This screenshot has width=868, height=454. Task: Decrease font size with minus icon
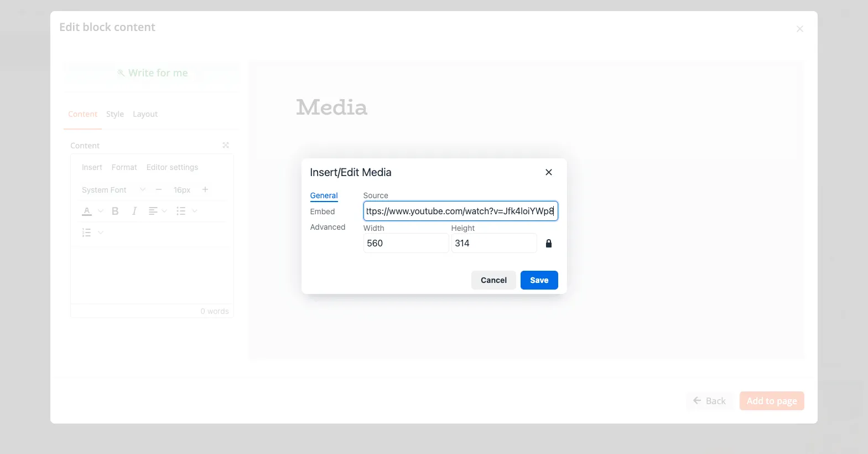click(159, 189)
